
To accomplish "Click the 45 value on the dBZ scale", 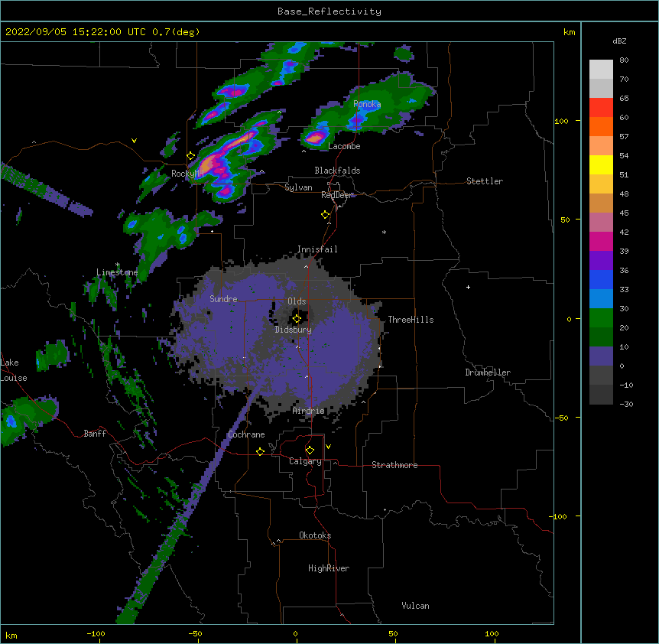I will (x=624, y=213).
